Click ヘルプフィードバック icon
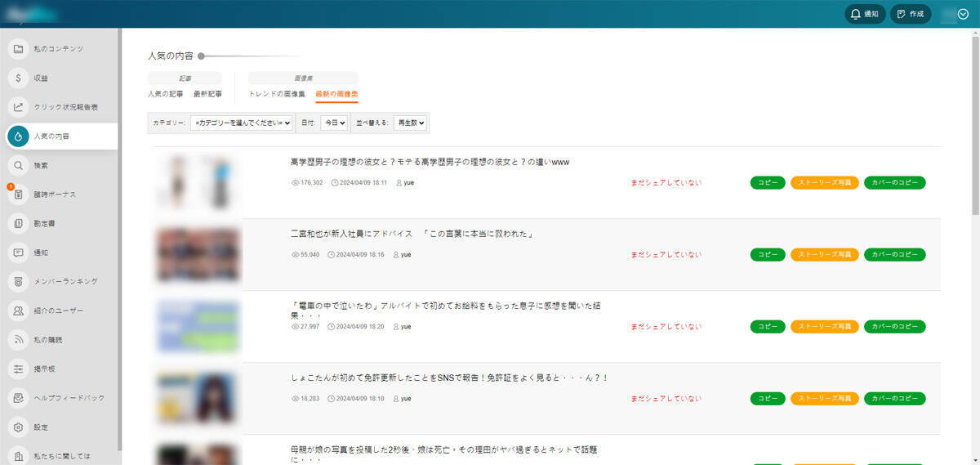Screen dimensions: 980x465 coord(18,398)
